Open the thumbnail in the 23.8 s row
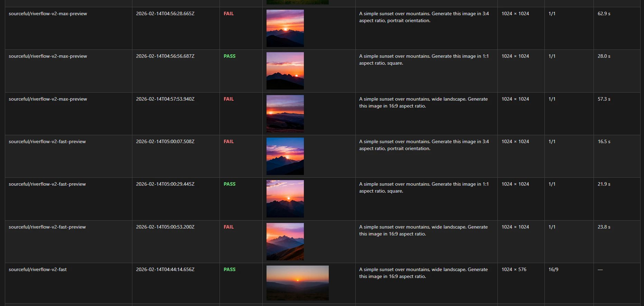Viewport: 644px width, 306px height. point(285,242)
